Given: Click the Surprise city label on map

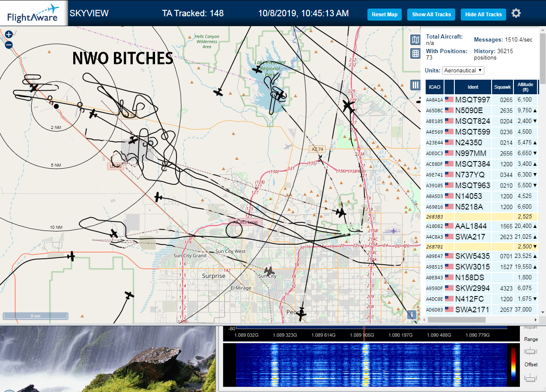Looking at the screenshot, I should 214,276.
